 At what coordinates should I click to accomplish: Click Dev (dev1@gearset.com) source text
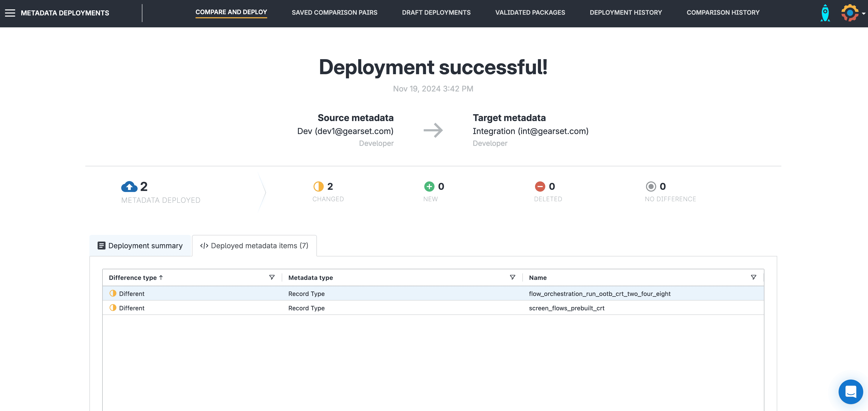(x=345, y=131)
